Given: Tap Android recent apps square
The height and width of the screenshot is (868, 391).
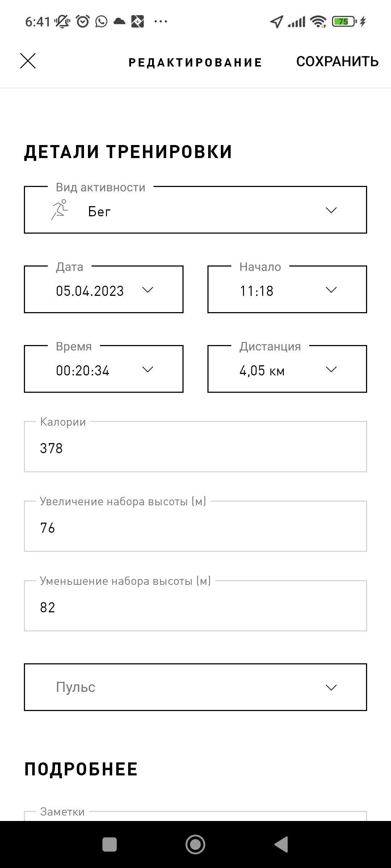Looking at the screenshot, I should (x=110, y=844).
